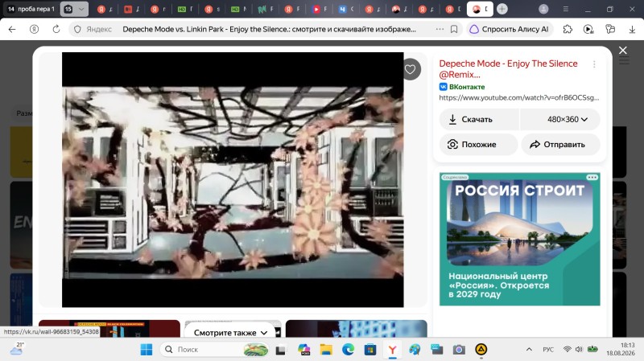Show hidden system tray icons
This screenshot has height=361, width=644.
point(529,350)
